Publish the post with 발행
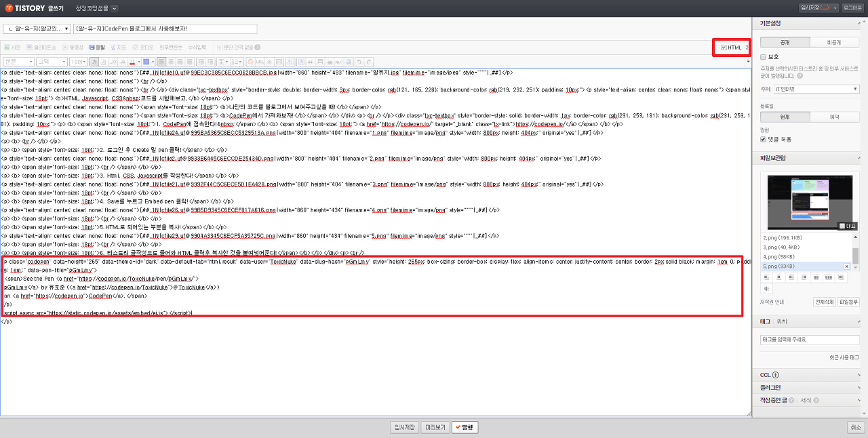The height and width of the screenshot is (438, 868). [x=465, y=427]
